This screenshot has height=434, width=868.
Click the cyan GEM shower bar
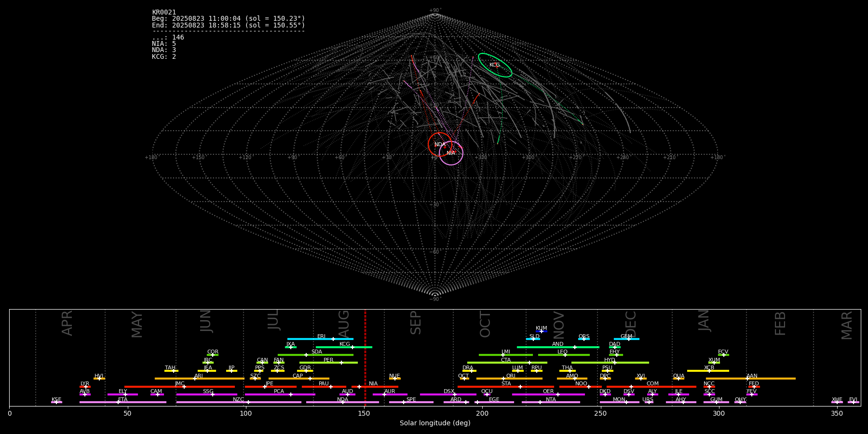point(626,339)
